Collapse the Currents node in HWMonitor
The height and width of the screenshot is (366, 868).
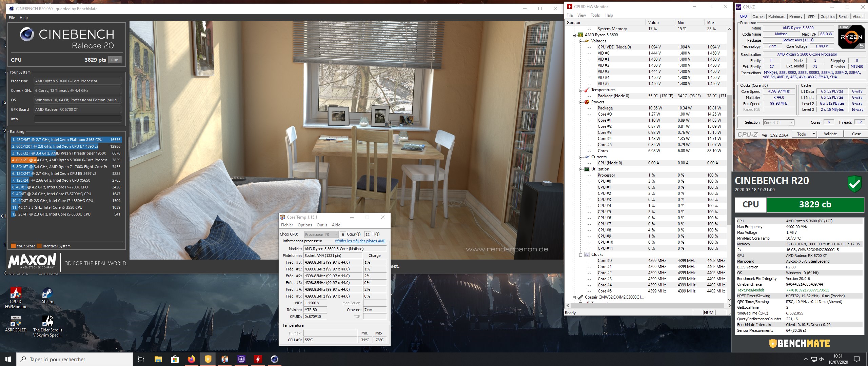tap(581, 157)
